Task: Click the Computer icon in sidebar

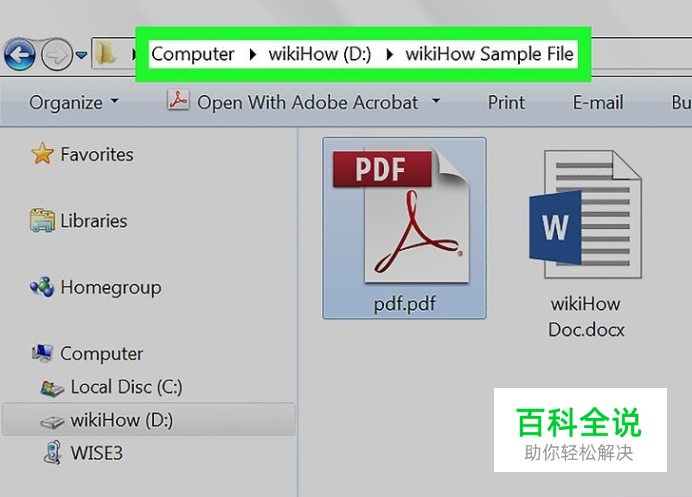Action: 42,353
